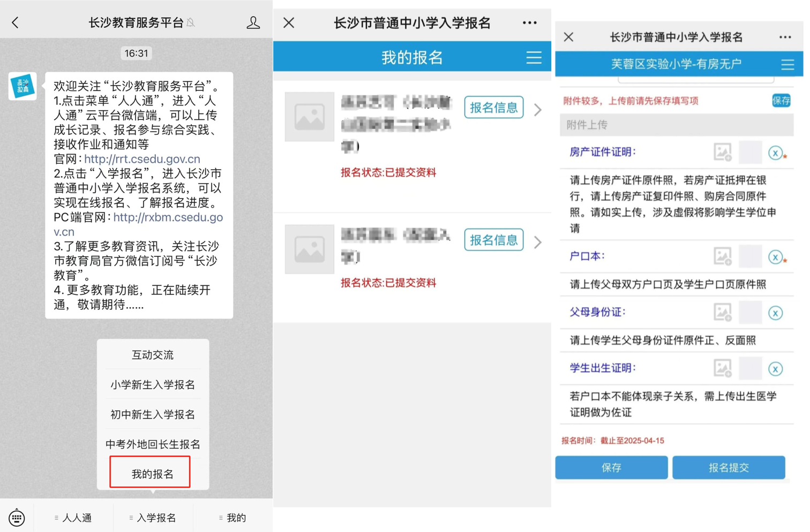Expand the first registration entry chevron

tap(538, 110)
